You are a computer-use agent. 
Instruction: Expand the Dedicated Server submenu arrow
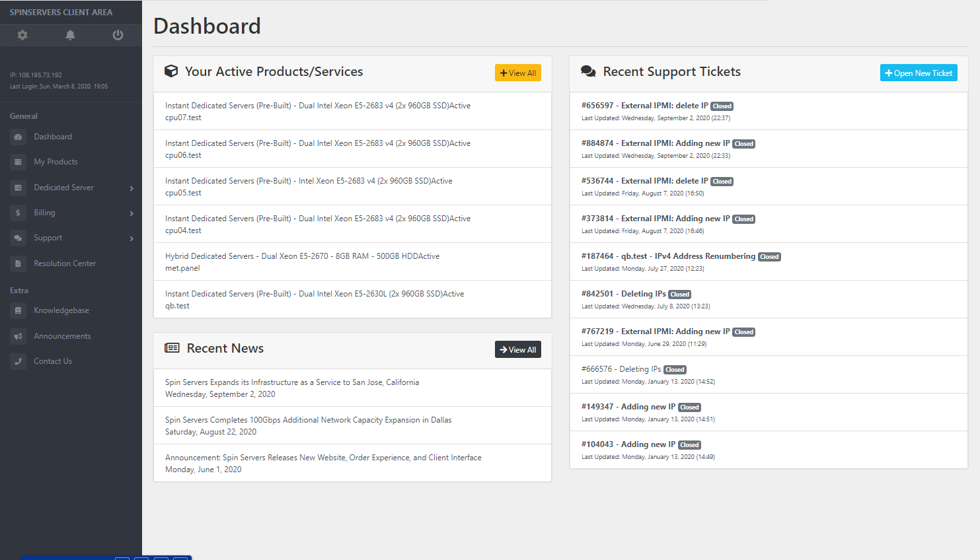coord(132,188)
